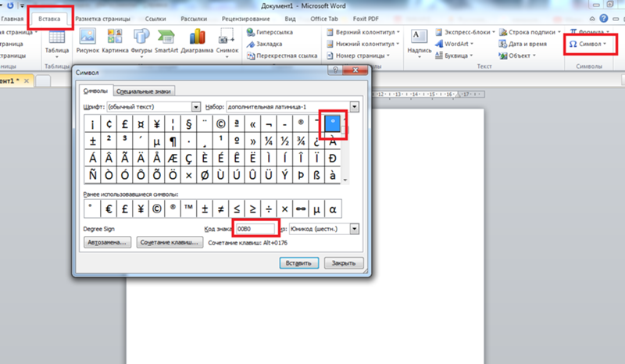Open the Фигуры (Shapes) gallery
This screenshot has height=364, width=625.
click(x=141, y=44)
